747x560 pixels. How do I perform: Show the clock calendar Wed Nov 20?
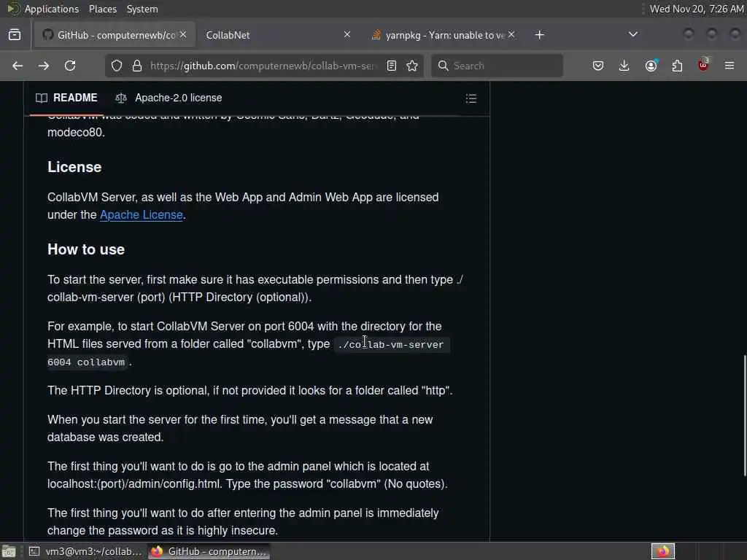[697, 9]
